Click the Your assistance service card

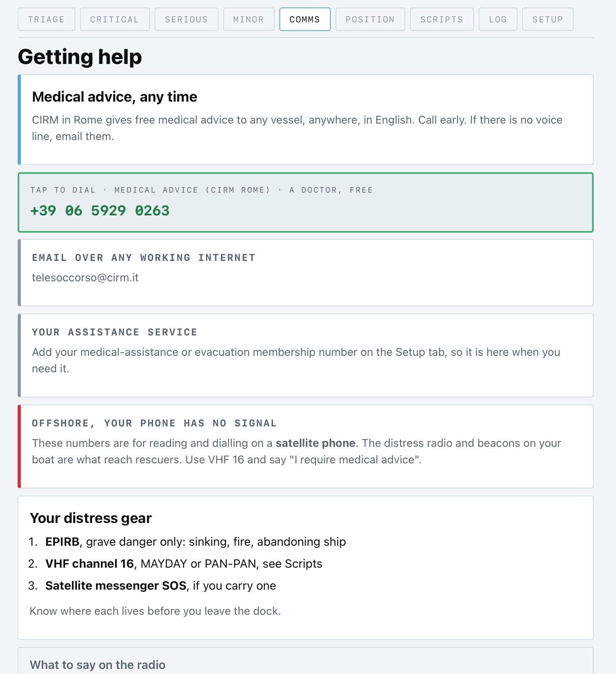pos(305,355)
